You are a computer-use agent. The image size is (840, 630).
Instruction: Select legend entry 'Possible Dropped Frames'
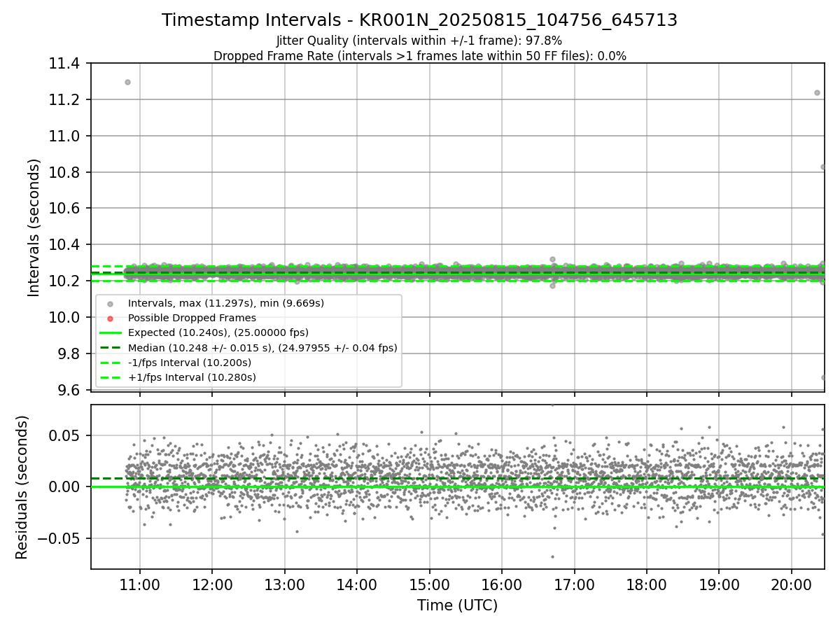coord(192,318)
